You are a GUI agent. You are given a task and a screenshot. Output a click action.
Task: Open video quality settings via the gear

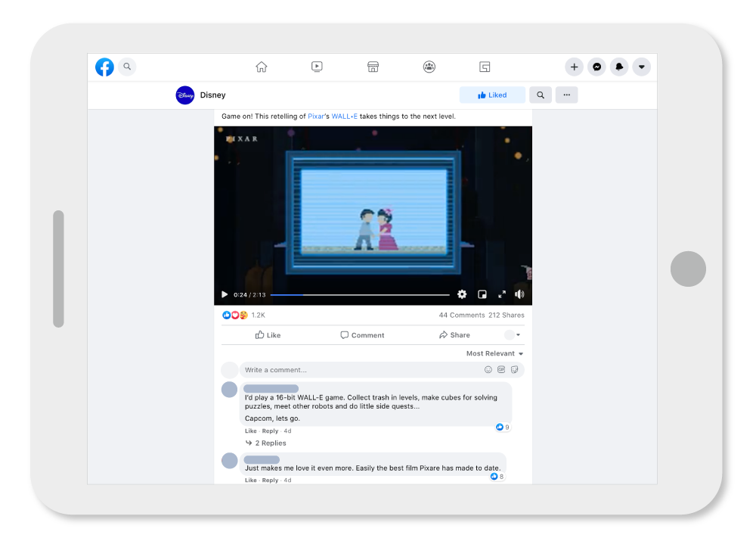click(x=462, y=294)
